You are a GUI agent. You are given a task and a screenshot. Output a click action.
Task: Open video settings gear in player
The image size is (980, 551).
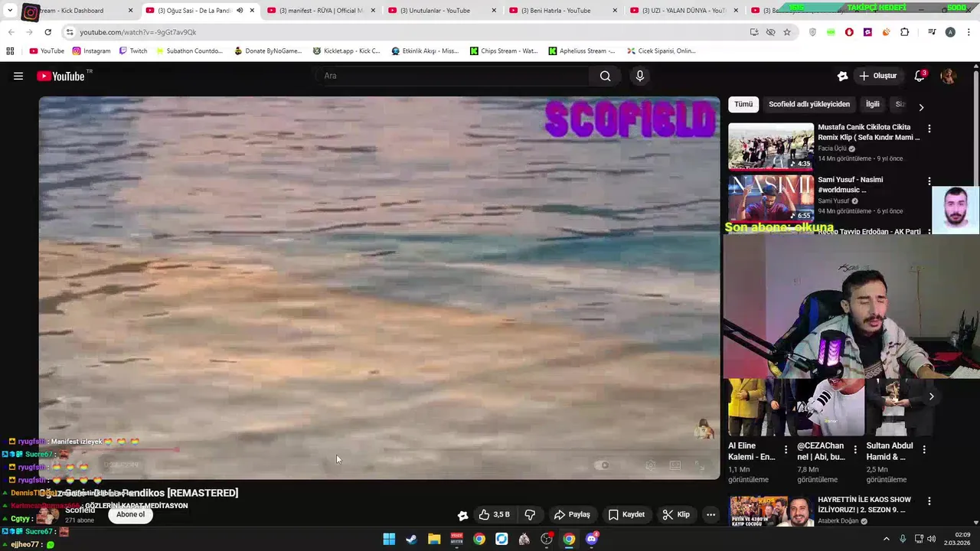point(650,465)
